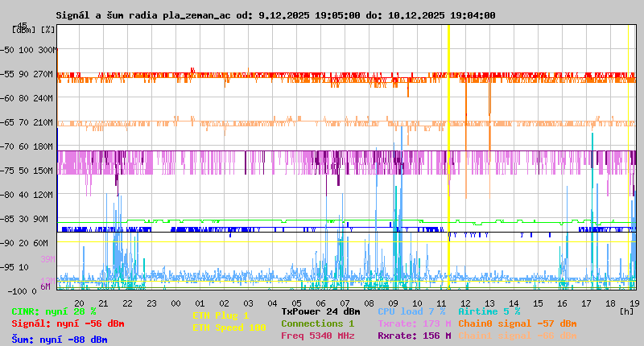
Task: Click hour '05' on the time axis
Action: tap(296, 303)
